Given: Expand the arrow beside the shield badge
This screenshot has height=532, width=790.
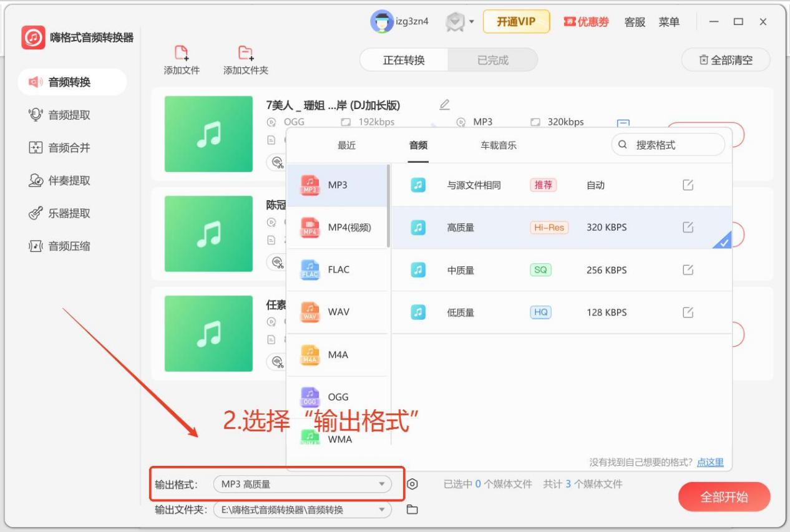Looking at the screenshot, I should [471, 22].
